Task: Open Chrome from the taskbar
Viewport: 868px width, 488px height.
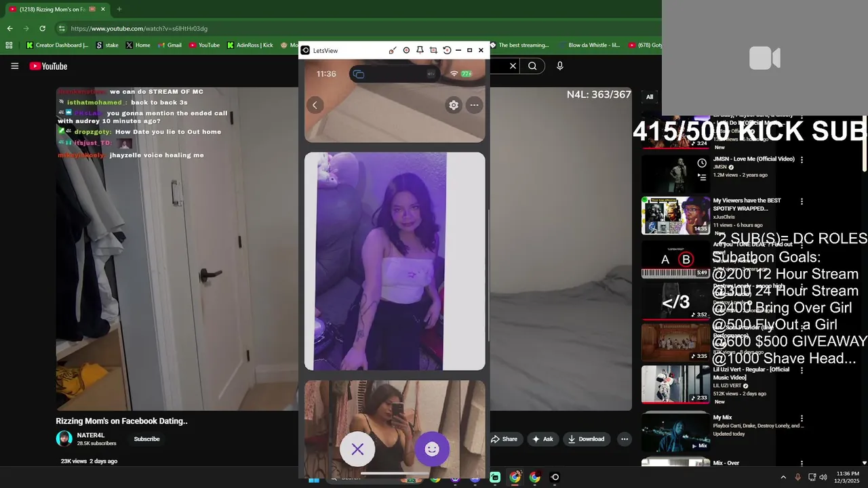Action: [x=515, y=477]
